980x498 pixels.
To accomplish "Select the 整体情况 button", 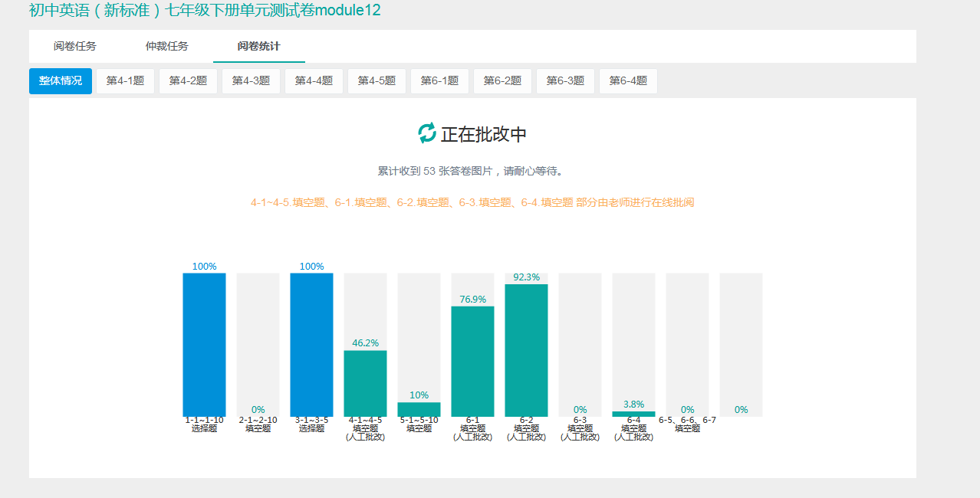I will click(x=61, y=81).
